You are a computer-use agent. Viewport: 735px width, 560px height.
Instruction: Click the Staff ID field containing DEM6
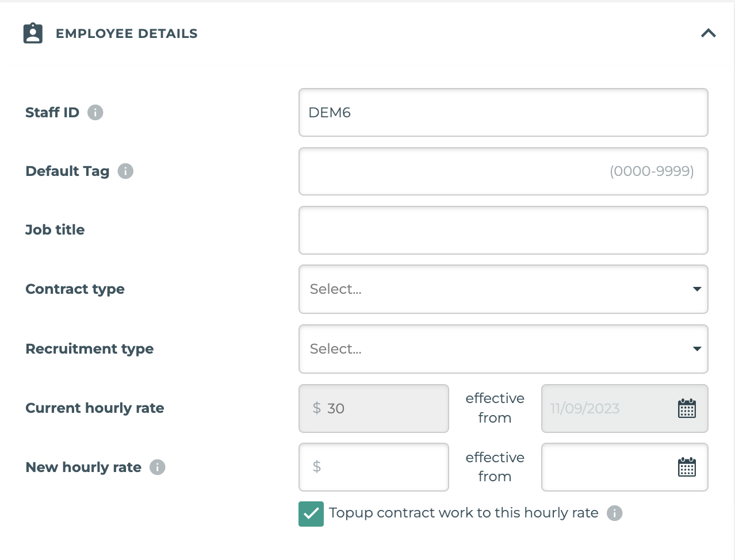503,113
